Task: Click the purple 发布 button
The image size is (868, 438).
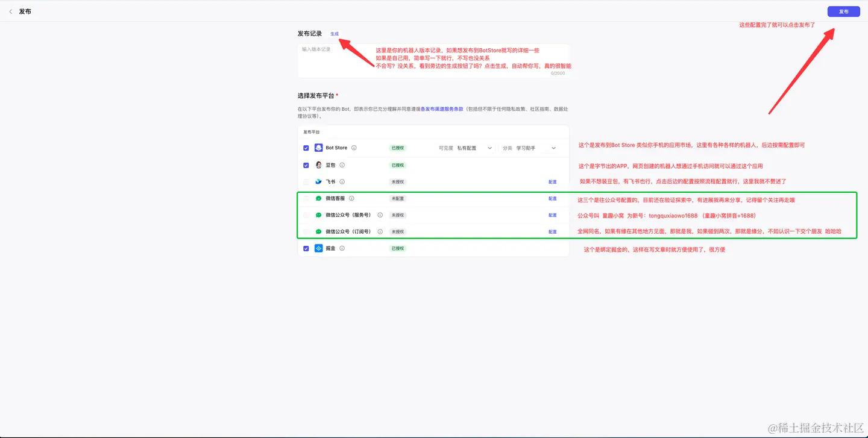Action: [x=843, y=11]
